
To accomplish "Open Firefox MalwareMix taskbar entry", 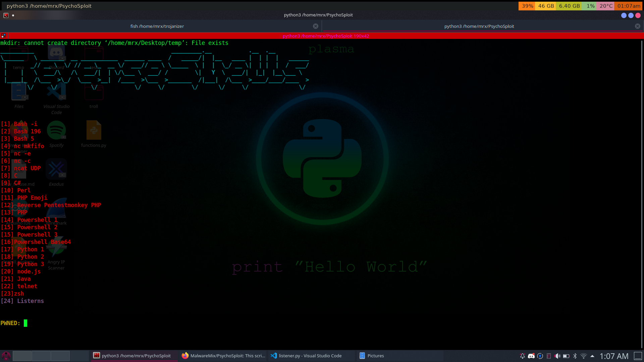I will tap(223, 356).
